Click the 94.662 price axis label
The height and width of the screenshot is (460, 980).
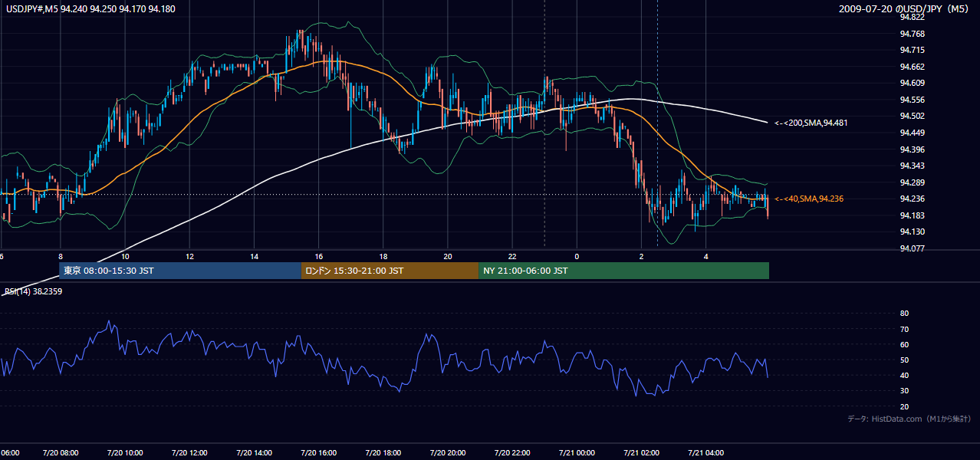click(x=912, y=67)
